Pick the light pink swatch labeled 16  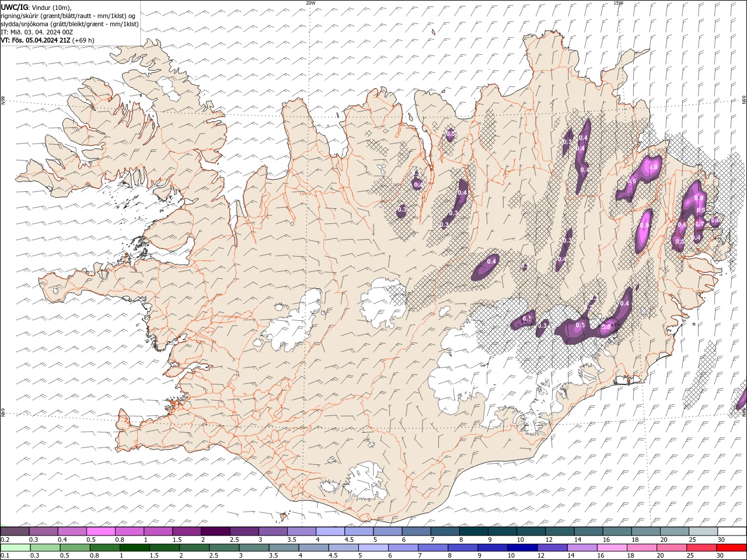coord(611,548)
